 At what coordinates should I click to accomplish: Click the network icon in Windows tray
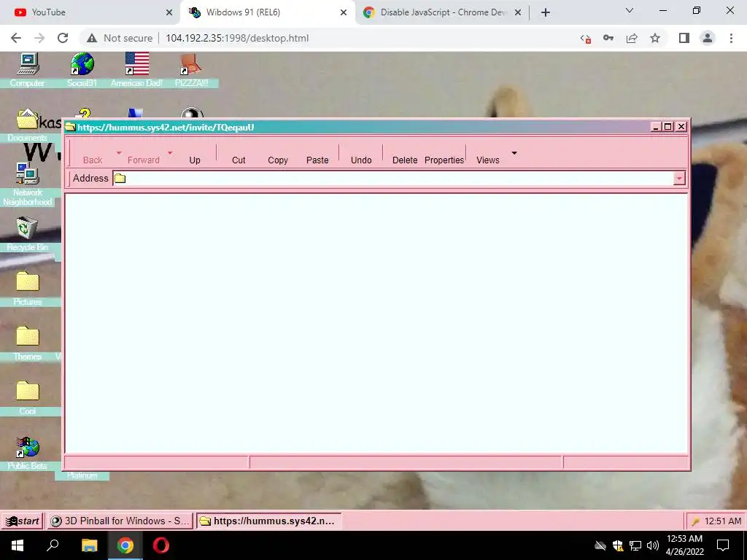pos(635,545)
